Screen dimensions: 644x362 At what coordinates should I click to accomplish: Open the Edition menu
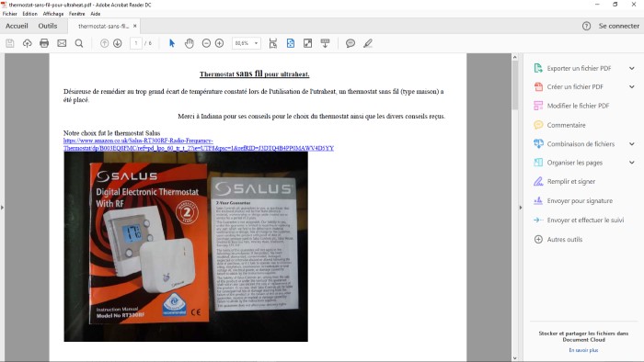[x=30, y=14]
